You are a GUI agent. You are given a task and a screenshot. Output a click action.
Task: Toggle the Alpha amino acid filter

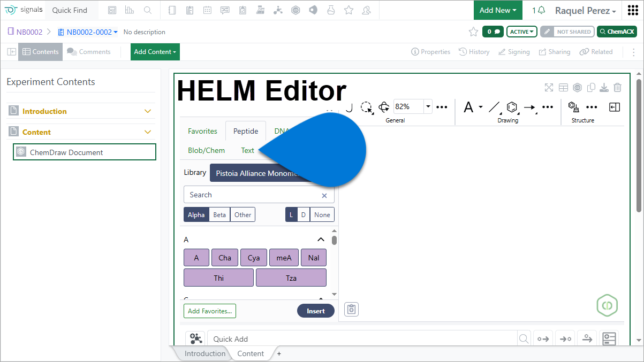(x=196, y=215)
